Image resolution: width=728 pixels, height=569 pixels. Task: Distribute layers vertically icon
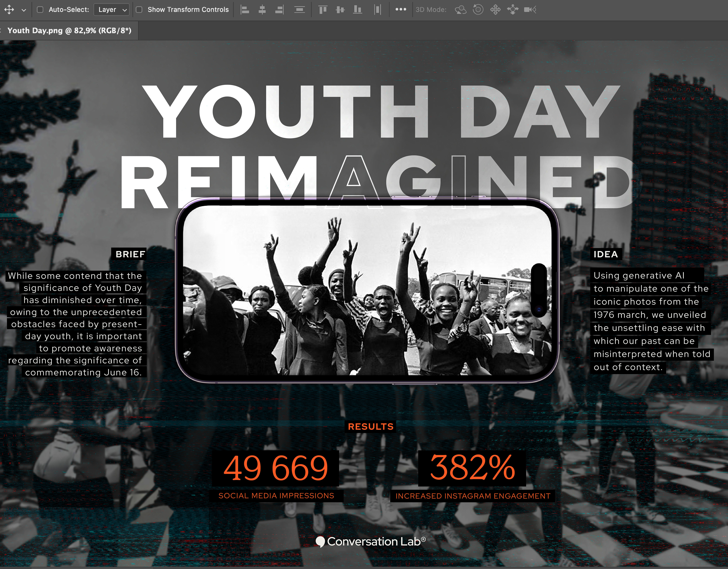point(300,10)
